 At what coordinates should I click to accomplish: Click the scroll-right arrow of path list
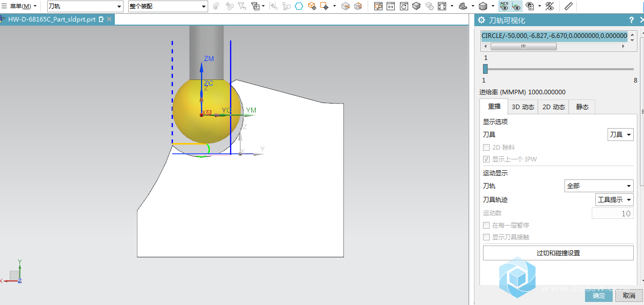coord(623,46)
